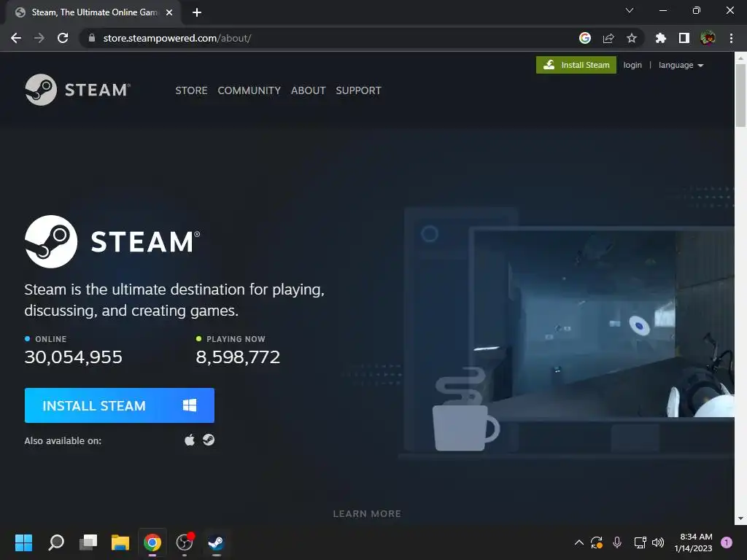Click the blue INSTALL STEAM button
The height and width of the screenshot is (560, 747).
click(x=120, y=405)
